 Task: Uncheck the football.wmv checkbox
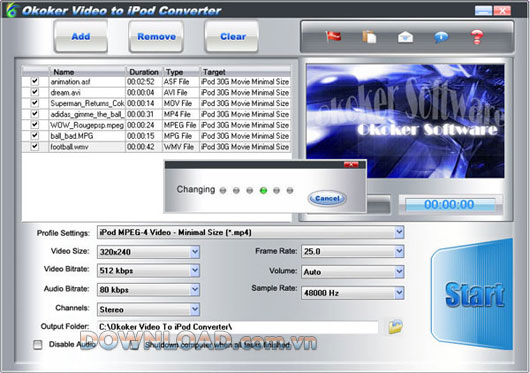click(34, 146)
